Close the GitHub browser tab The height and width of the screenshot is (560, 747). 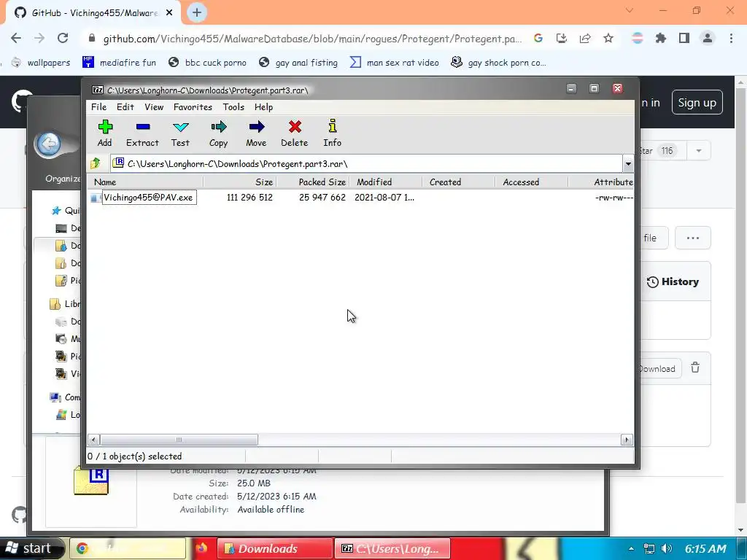click(169, 13)
